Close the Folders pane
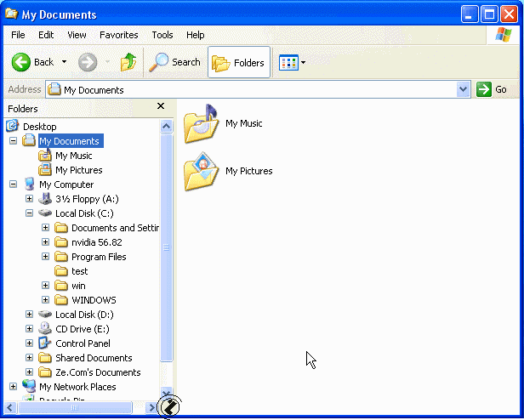 (x=161, y=106)
